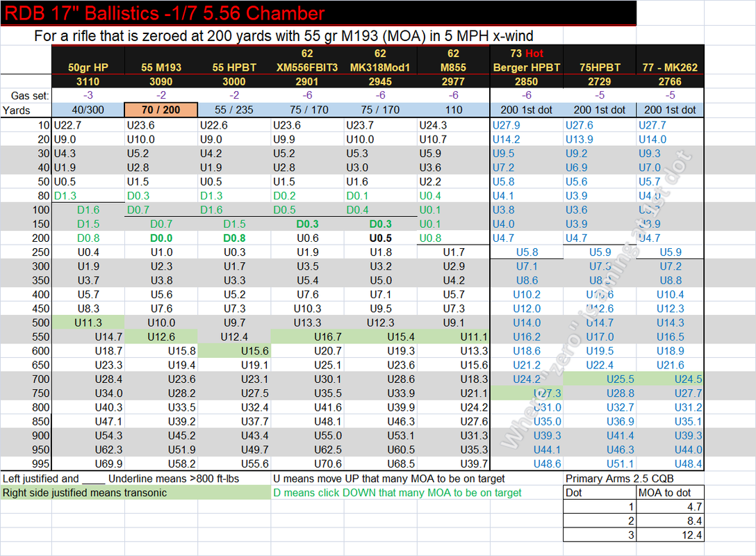Click velocity cell '2766'

[670, 81]
